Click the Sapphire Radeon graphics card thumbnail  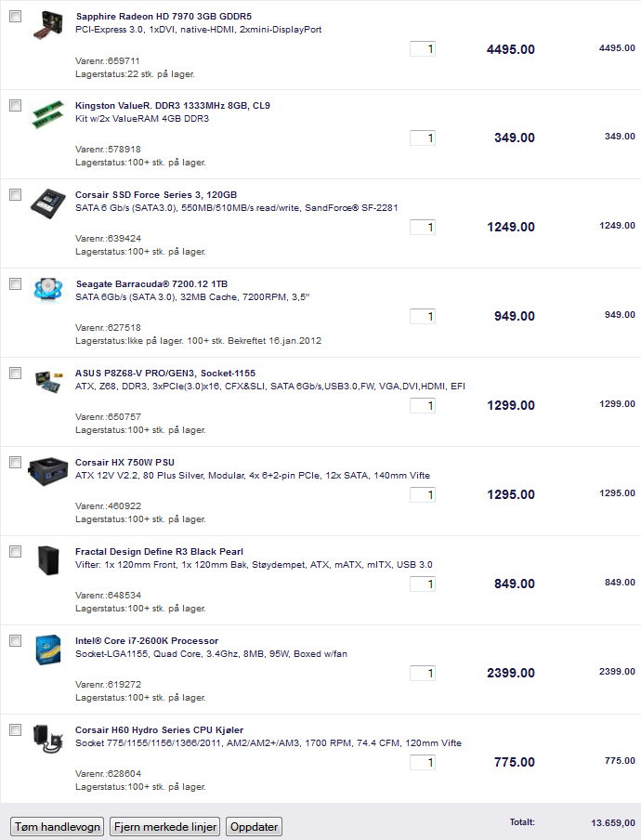coord(48,26)
